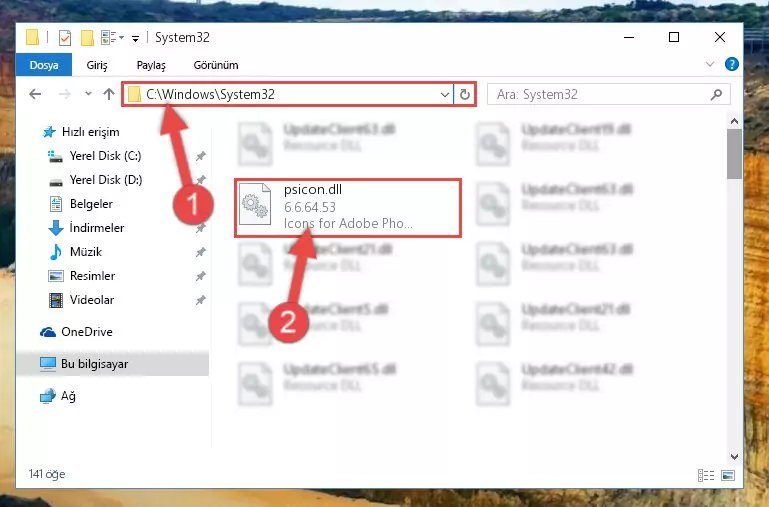Viewport: 769px width, 507px height.
Task: Select Ağ network in navigation pane
Action: coord(68,396)
